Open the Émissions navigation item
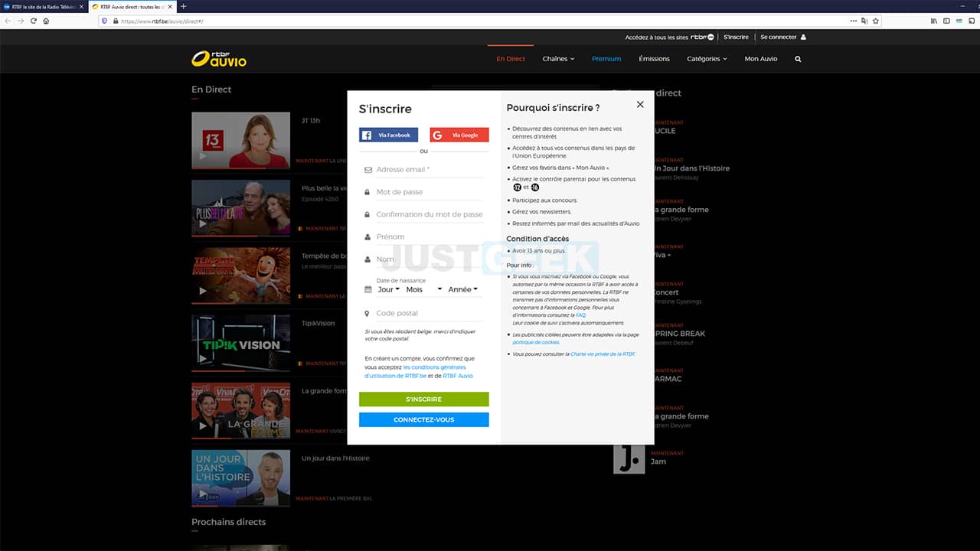The width and height of the screenshot is (980, 551). click(654, 59)
